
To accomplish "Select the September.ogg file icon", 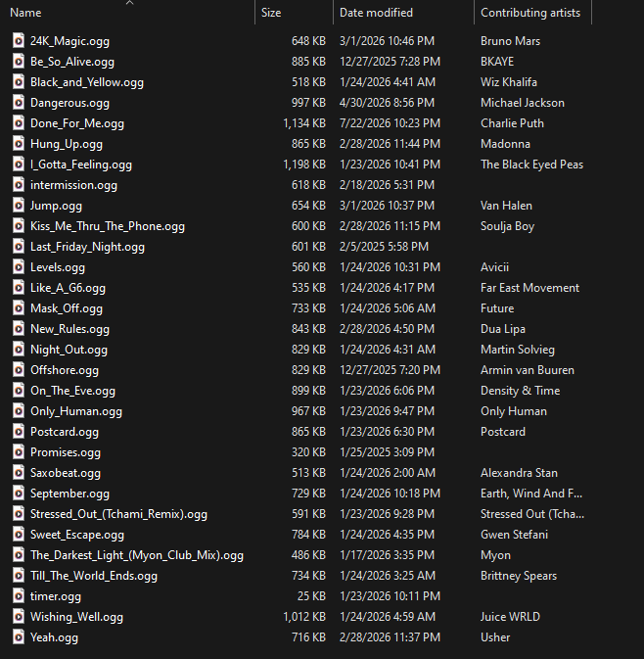I will click(18, 494).
